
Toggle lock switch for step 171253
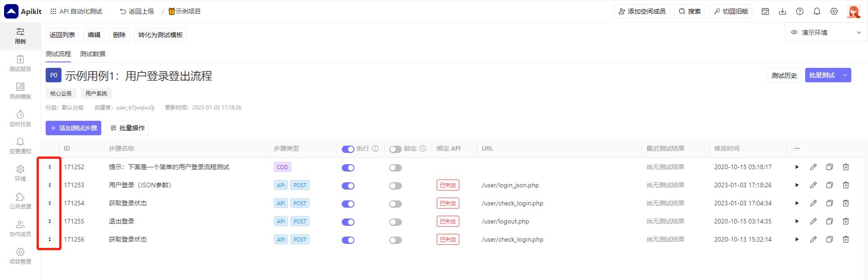[x=396, y=185]
